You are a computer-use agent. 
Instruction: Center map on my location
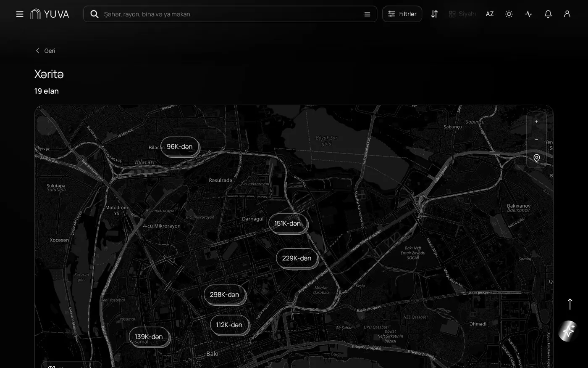tap(536, 158)
